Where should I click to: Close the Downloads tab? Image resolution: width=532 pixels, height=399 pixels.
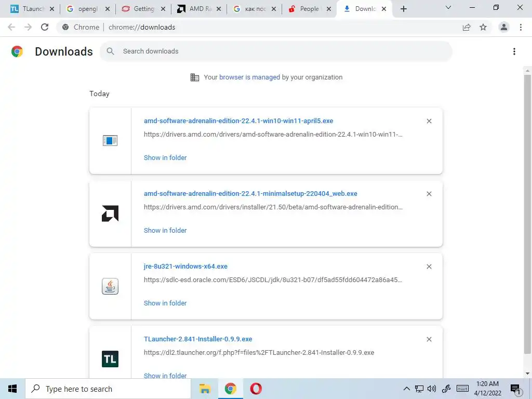[384, 9]
